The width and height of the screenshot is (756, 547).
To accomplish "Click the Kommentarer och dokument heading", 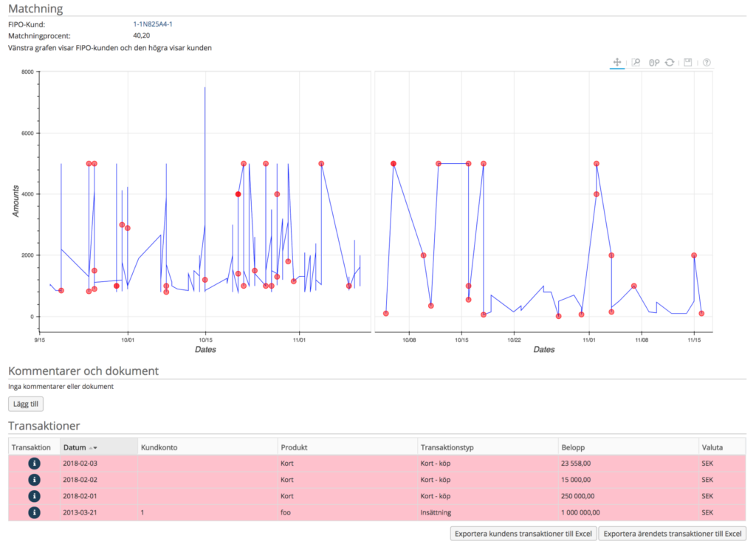I will 83,371.
